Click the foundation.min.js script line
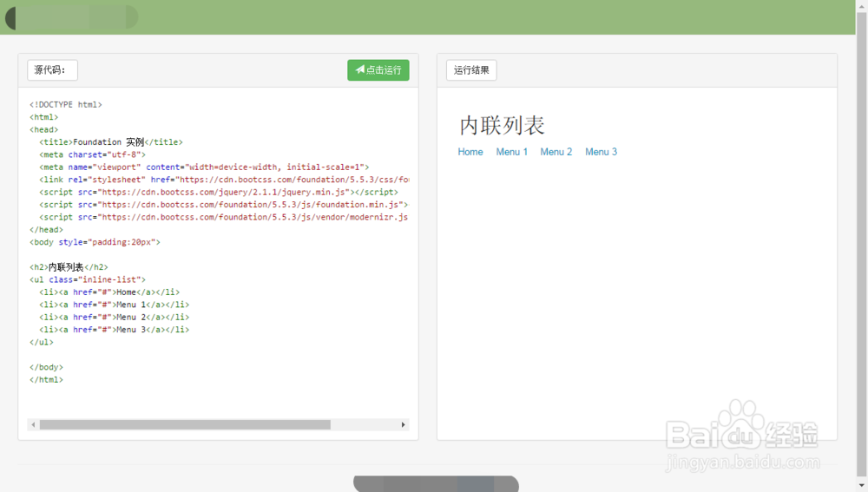 pos(224,205)
